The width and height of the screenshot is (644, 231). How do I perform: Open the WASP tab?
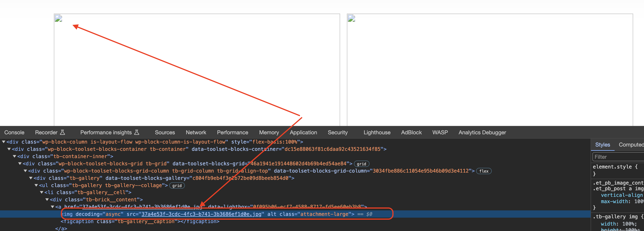440,132
